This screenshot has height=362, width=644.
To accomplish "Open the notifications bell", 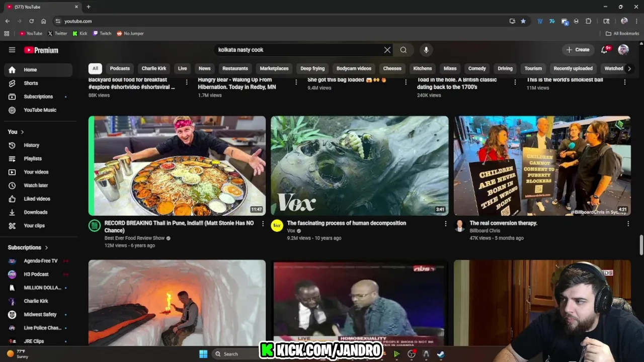I will point(606,49).
